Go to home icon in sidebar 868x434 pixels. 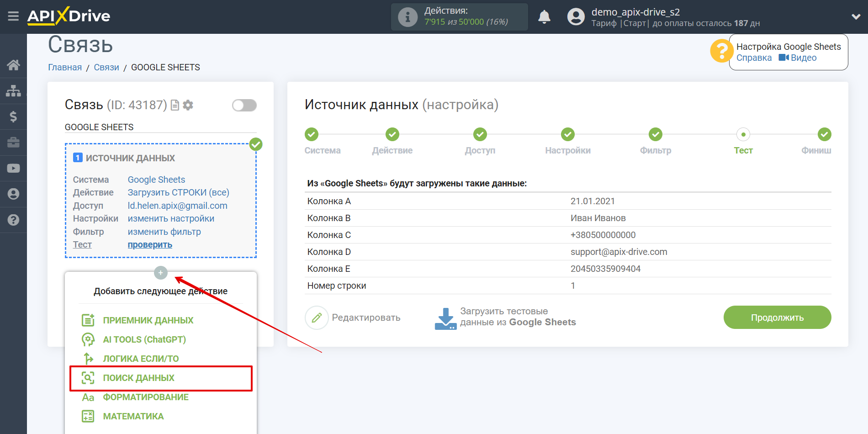(x=13, y=65)
